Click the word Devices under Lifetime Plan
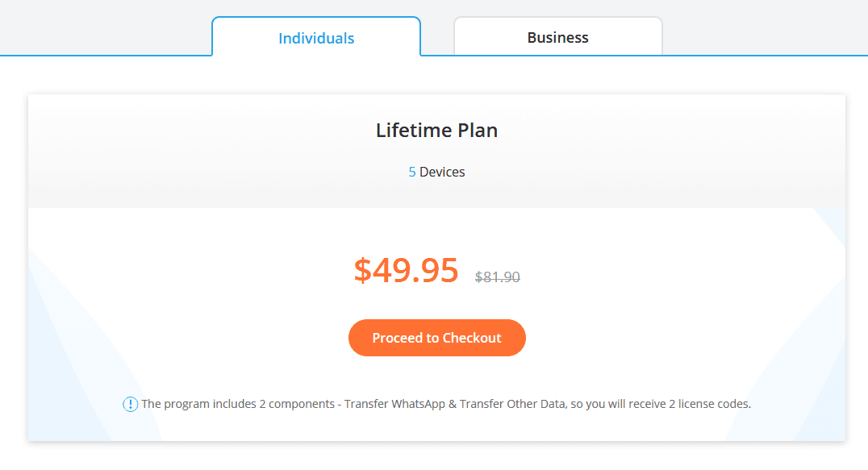The height and width of the screenshot is (470, 868). point(442,172)
